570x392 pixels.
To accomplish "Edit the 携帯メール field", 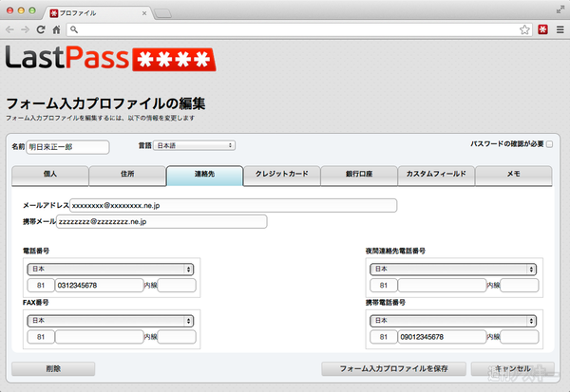I will pos(161,221).
